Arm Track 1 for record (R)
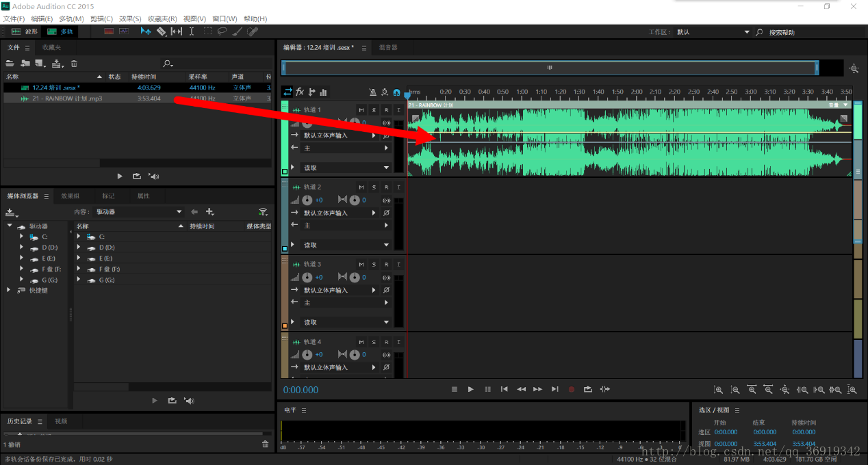 coord(386,110)
